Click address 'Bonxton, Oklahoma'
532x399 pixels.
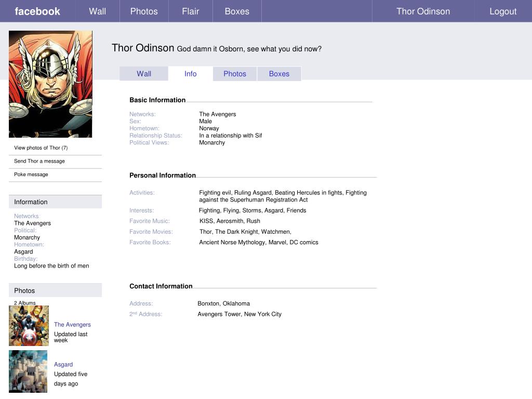pos(223,303)
